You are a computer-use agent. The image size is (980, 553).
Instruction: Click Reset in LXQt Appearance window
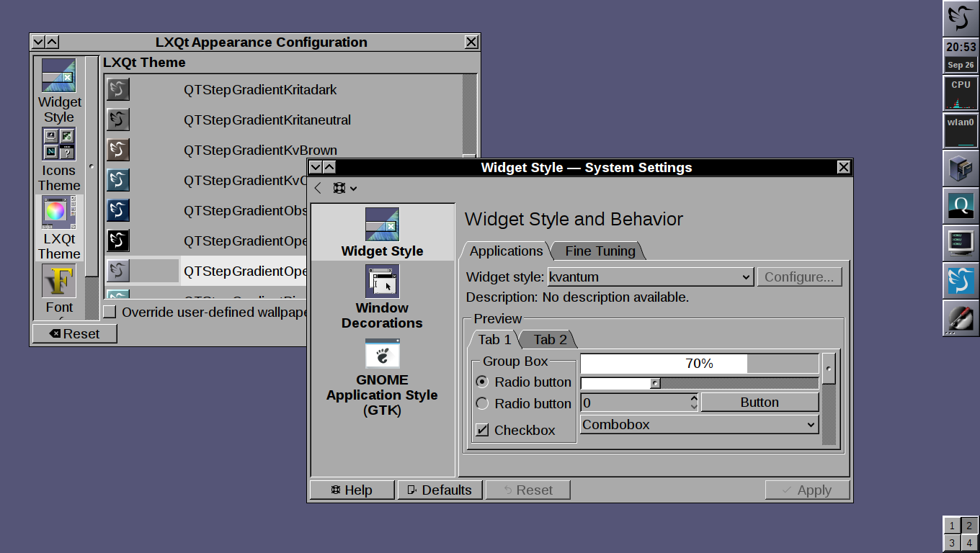(x=75, y=333)
